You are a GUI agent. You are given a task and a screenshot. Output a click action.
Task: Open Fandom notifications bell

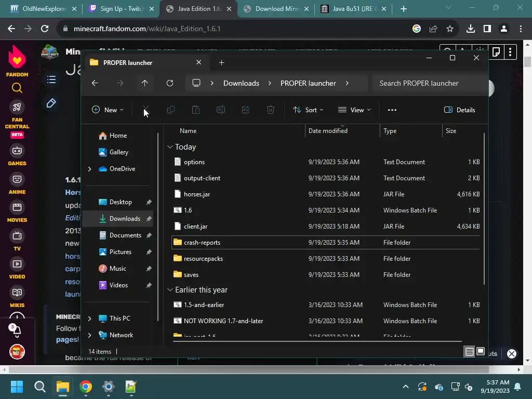coord(17,331)
